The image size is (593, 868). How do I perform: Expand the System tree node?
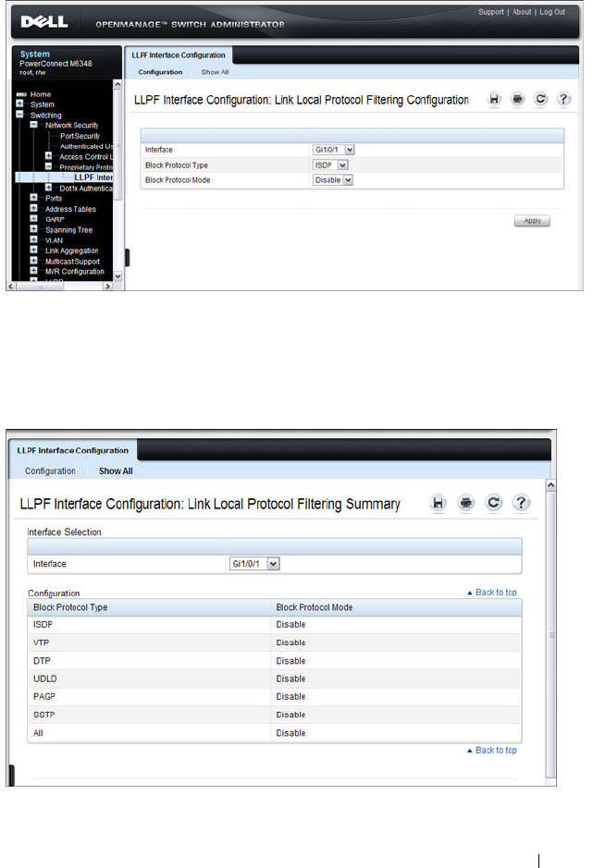20,104
